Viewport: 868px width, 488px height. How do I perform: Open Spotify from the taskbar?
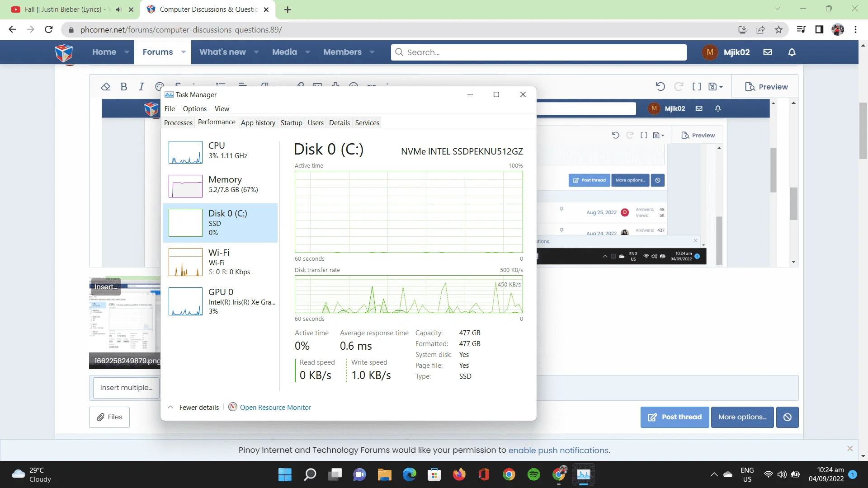(x=534, y=474)
